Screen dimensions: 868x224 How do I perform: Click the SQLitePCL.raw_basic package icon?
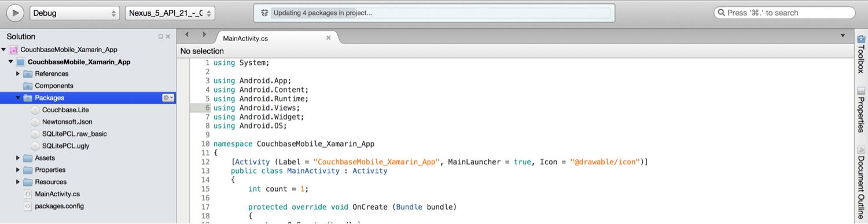click(x=35, y=134)
